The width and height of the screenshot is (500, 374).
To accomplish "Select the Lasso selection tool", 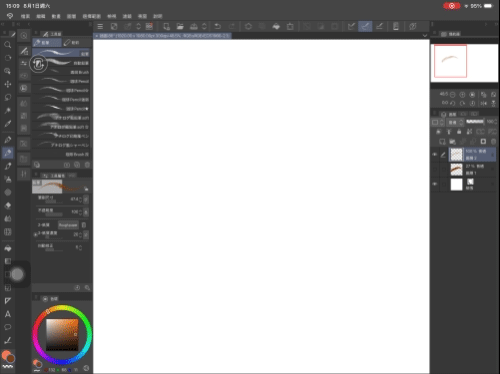I will point(7,97).
